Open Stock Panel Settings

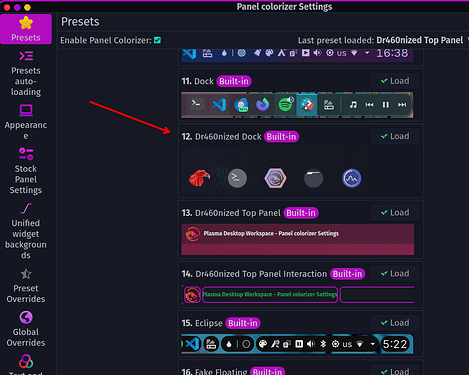(26, 171)
